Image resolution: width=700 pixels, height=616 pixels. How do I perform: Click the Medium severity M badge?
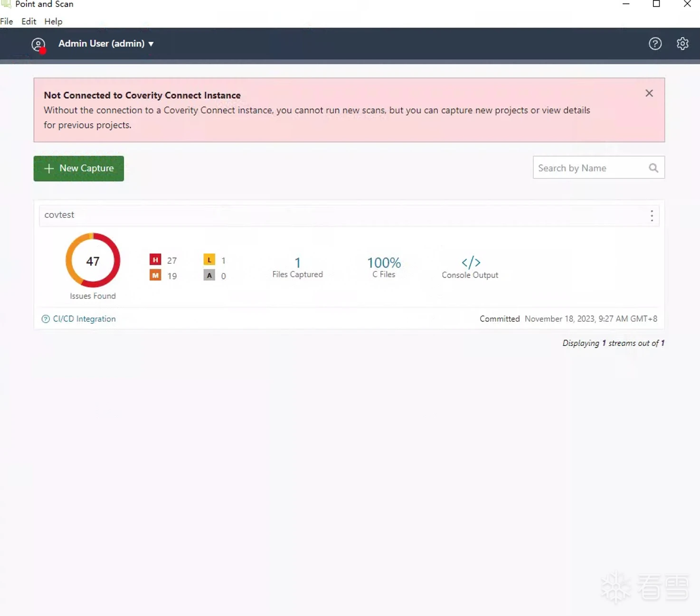pos(155,275)
